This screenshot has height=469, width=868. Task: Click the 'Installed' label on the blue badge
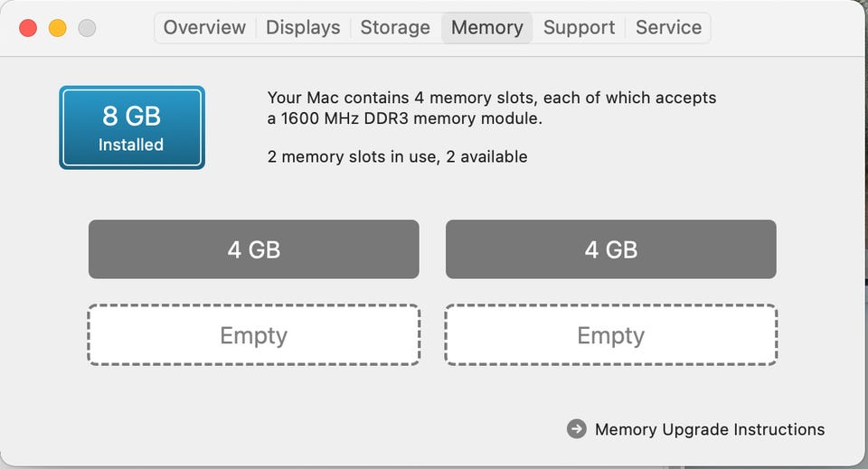pos(131,145)
